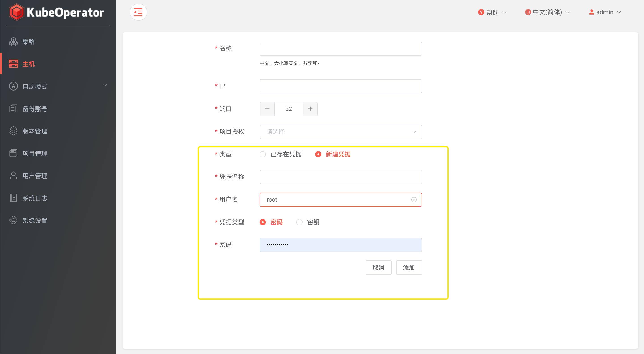644x354 pixels.
Task: Click the red help question mark icon
Action: pyautogui.click(x=481, y=12)
